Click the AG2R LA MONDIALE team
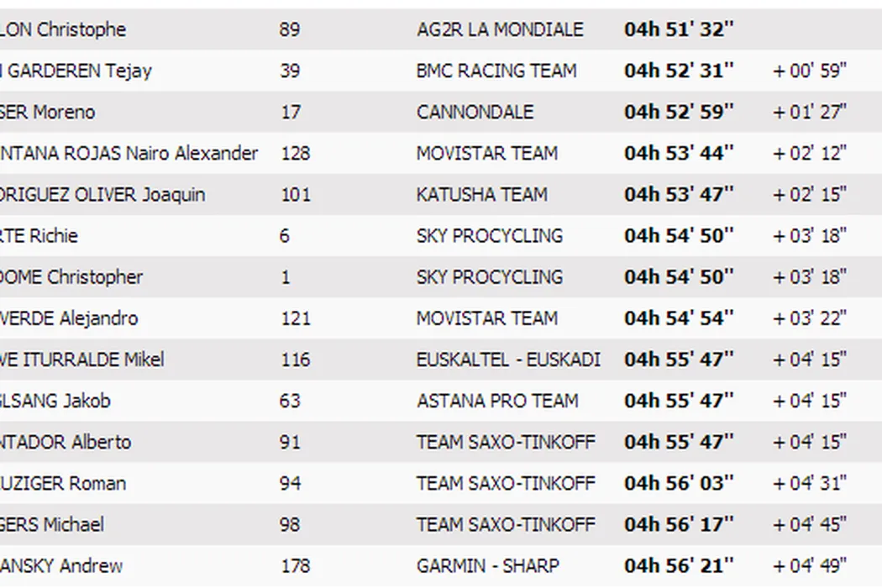Viewport: 882px width, 588px height. pyautogui.click(x=500, y=29)
